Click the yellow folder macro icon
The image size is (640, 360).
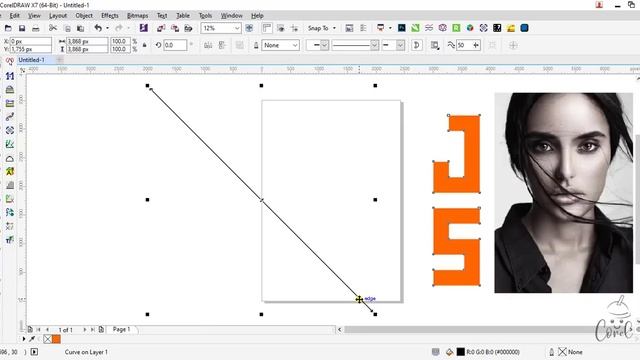tap(511, 28)
